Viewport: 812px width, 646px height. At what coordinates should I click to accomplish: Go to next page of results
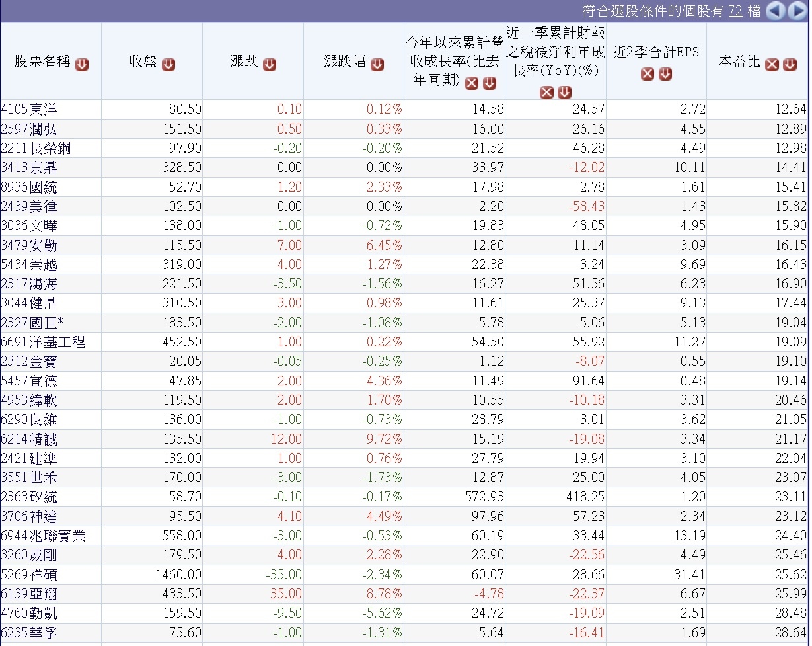(797, 11)
